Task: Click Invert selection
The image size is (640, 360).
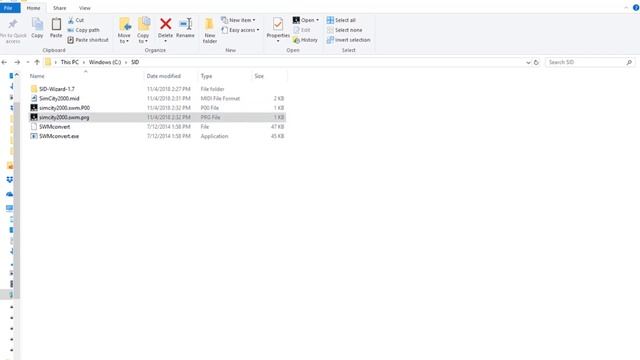Action: tap(349, 40)
